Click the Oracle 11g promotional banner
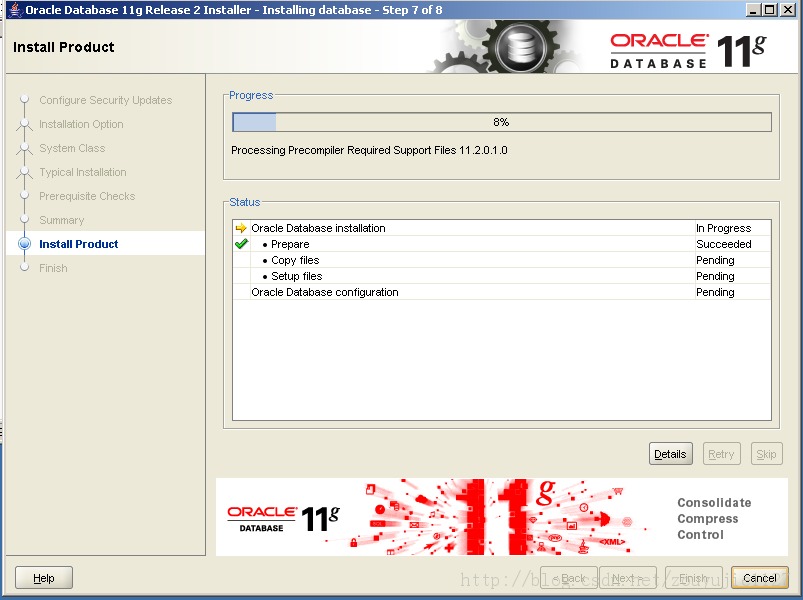803x600 pixels. (x=501, y=517)
